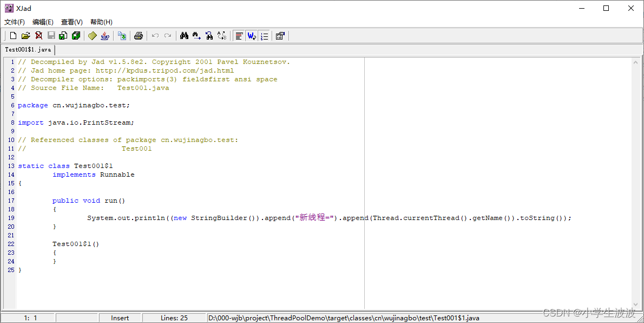Create a new file with toolbar icon

pyautogui.click(x=13, y=36)
